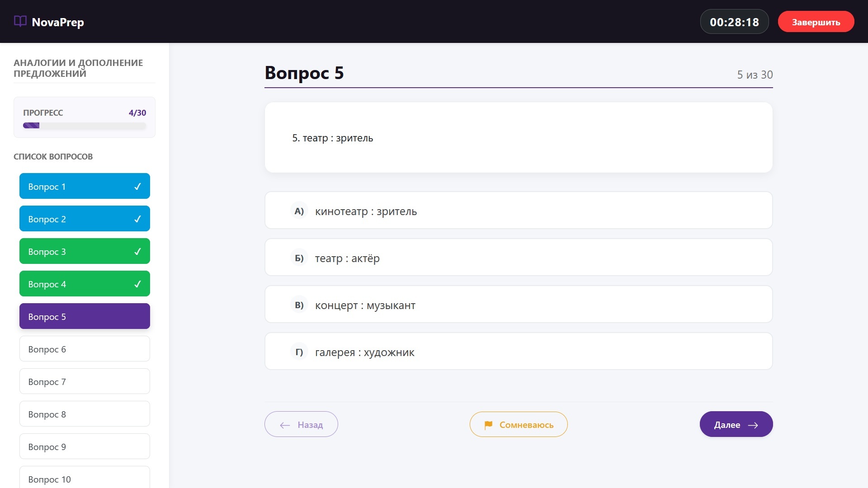The height and width of the screenshot is (488, 868).
Task: Click the back arrow icon on Назад
Action: (x=284, y=425)
